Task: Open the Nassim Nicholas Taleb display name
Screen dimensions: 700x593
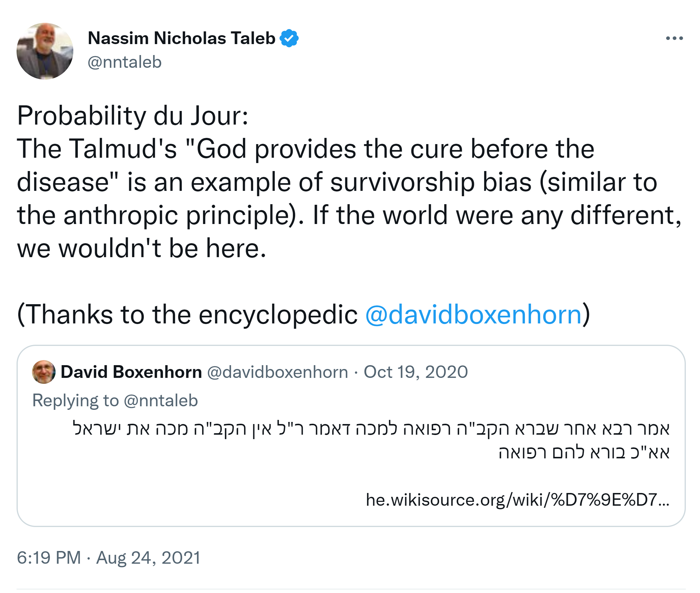Action: tap(182, 38)
